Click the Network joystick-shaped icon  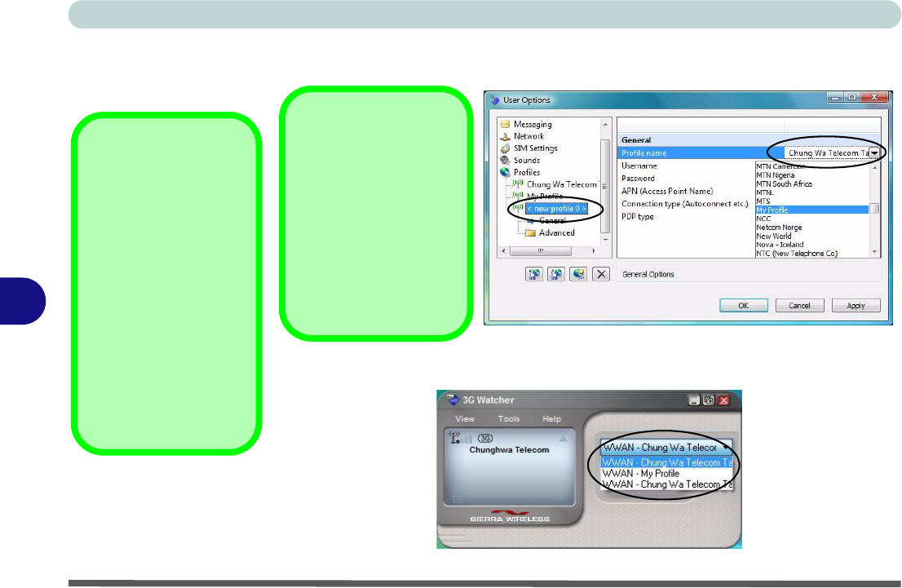[x=505, y=136]
